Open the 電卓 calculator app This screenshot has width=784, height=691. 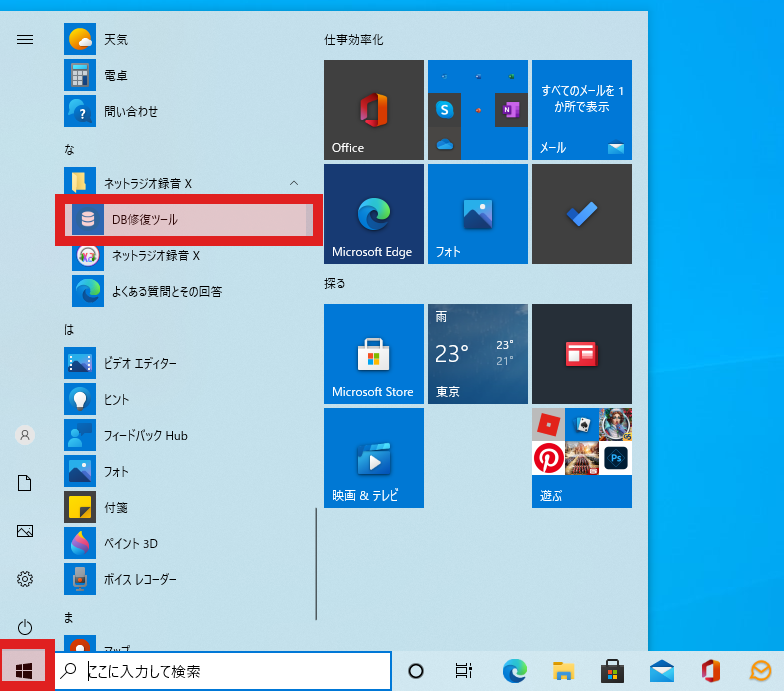point(115,76)
